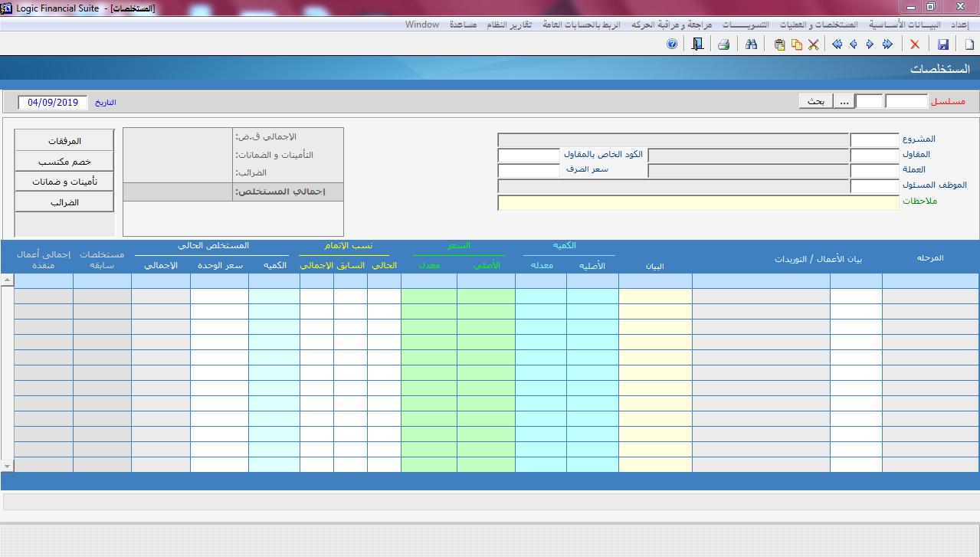Click the تأمينات و ضمانات button

pos(64,182)
